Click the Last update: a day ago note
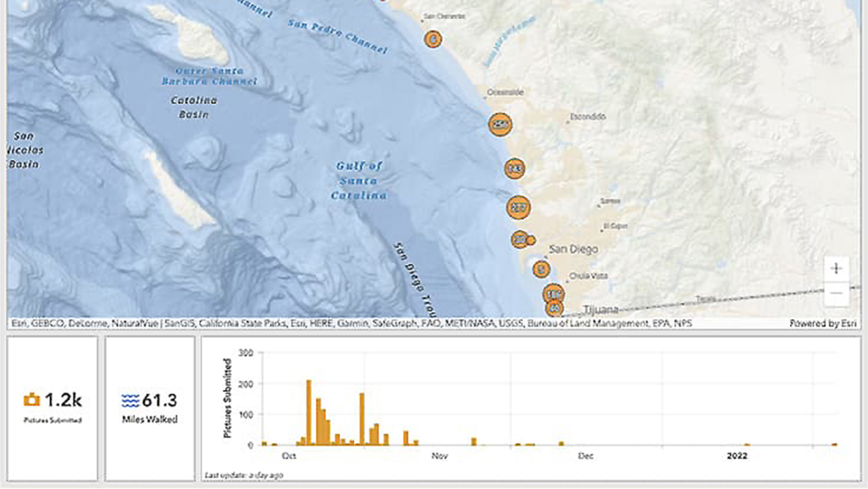Screen dimensions: 868x489 pos(243,476)
